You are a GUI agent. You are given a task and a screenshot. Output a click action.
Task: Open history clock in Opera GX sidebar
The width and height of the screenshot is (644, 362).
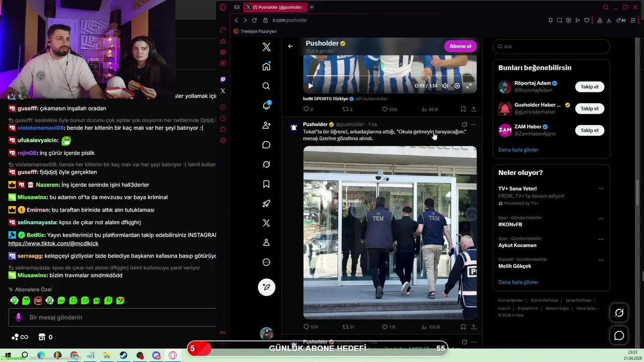223,118
